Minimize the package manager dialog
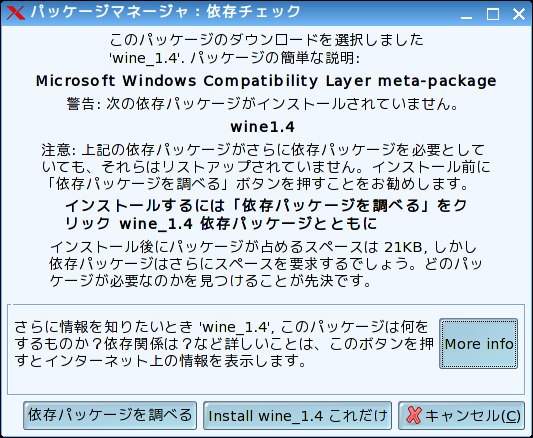The image size is (533, 438). click(x=466, y=14)
